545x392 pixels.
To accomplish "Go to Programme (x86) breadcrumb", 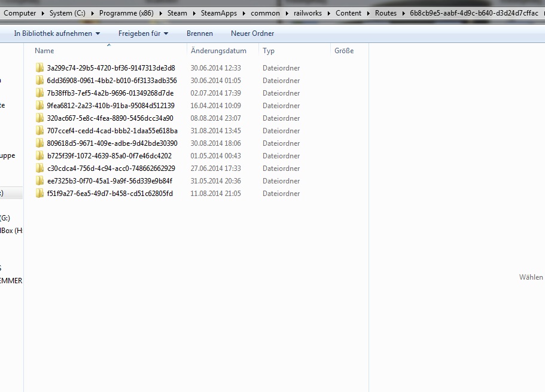I will [126, 13].
